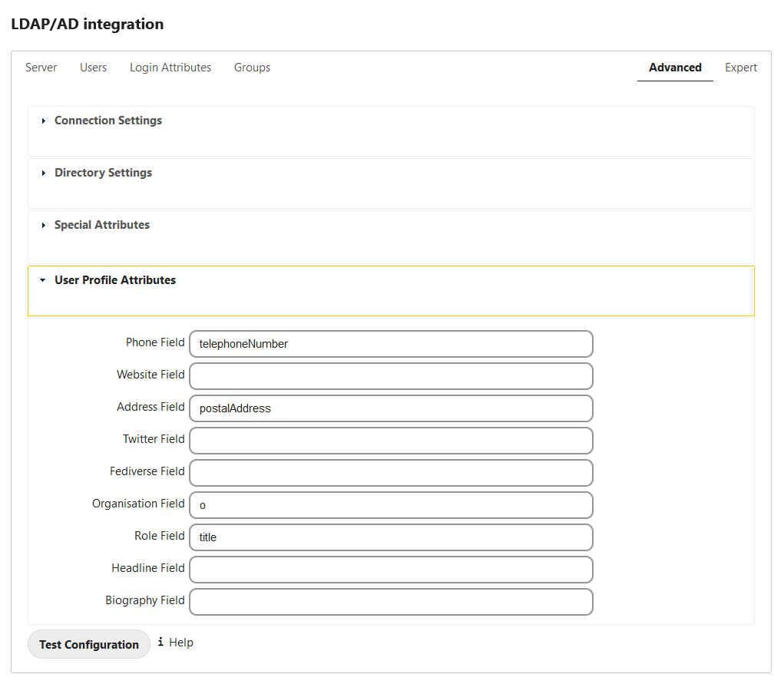Click the postalAddress Address Field input

click(390, 408)
